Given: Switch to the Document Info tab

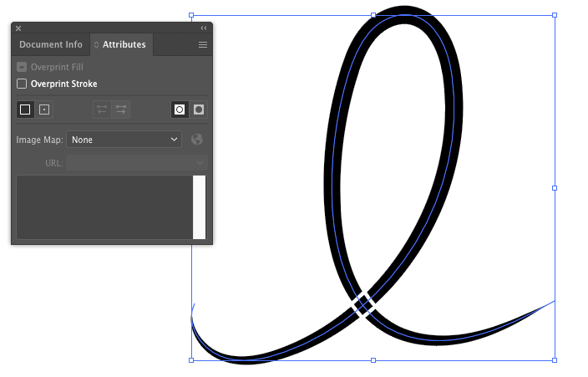Looking at the screenshot, I should [x=51, y=44].
